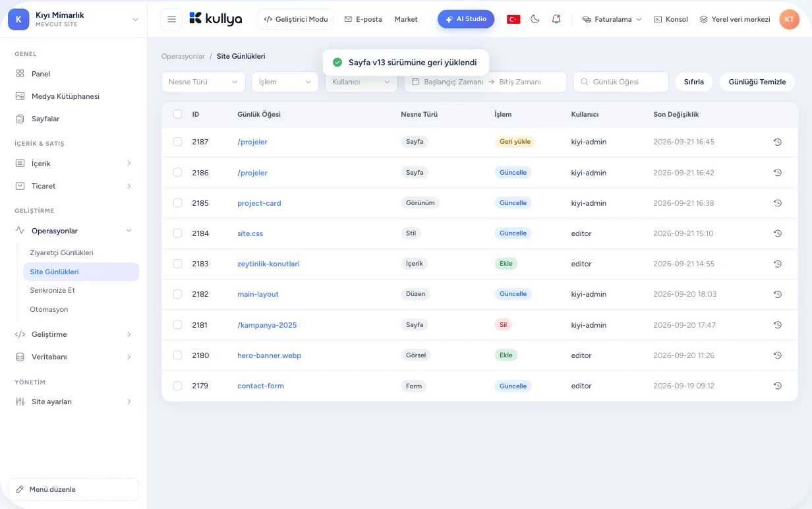
Task: Select the checkbox for ID 2185
Action: point(177,203)
